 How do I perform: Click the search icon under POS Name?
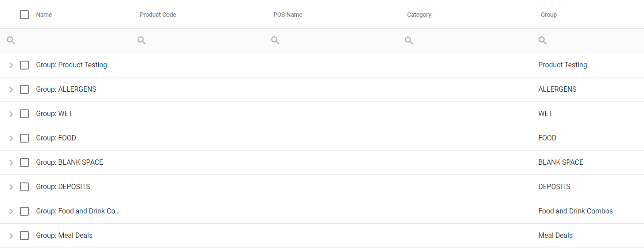pyautogui.click(x=275, y=41)
